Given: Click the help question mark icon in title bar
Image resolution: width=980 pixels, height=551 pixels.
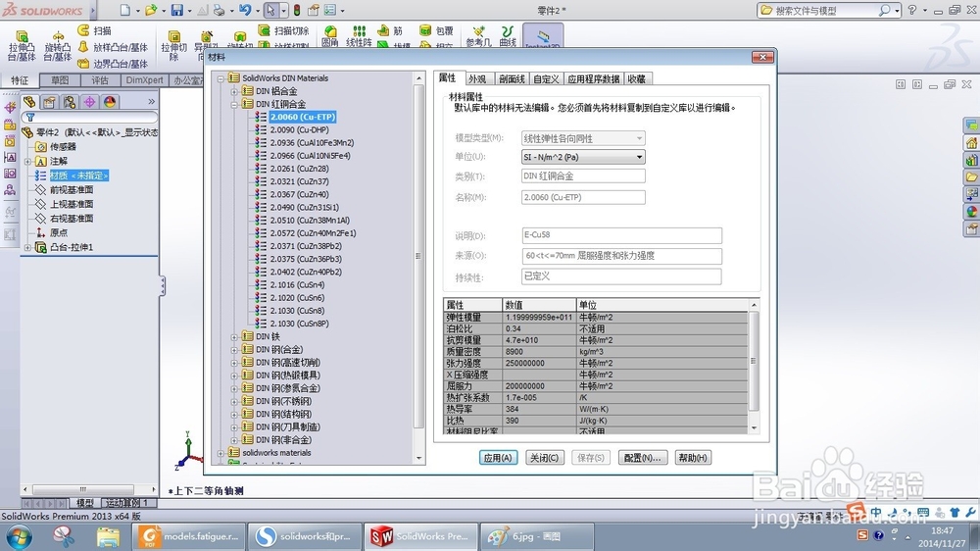Looking at the screenshot, I should (x=912, y=10).
